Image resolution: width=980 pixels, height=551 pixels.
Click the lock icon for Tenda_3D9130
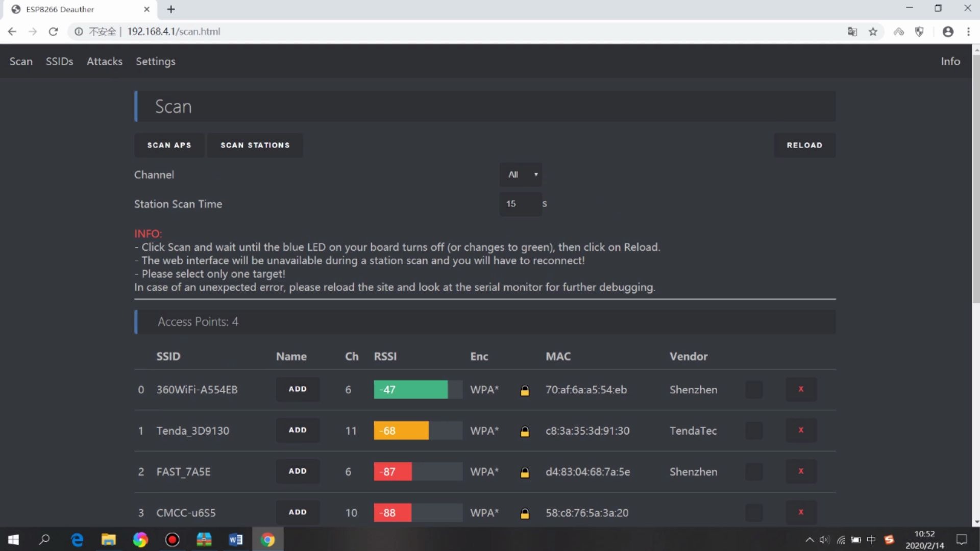tap(525, 431)
